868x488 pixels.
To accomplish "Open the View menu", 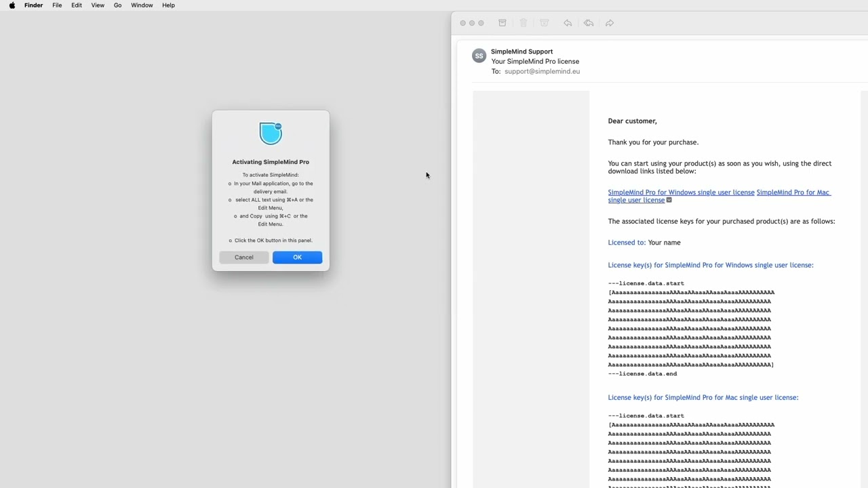I will click(98, 5).
